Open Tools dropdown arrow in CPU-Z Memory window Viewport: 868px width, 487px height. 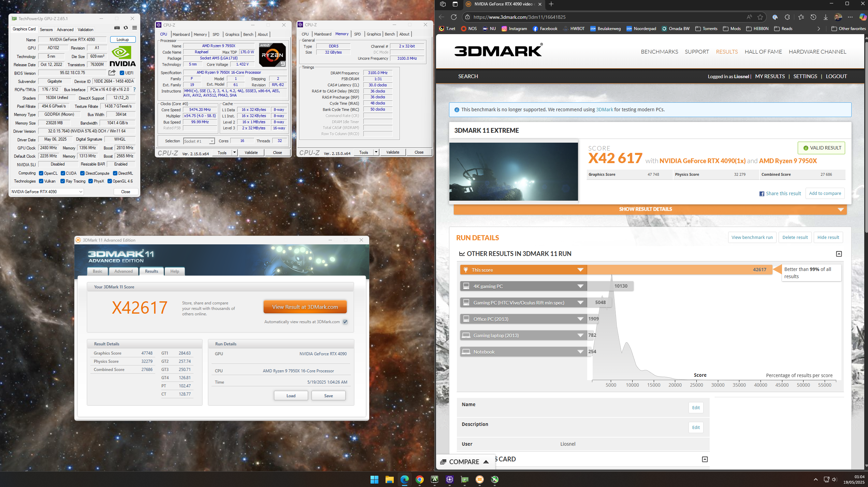click(376, 152)
